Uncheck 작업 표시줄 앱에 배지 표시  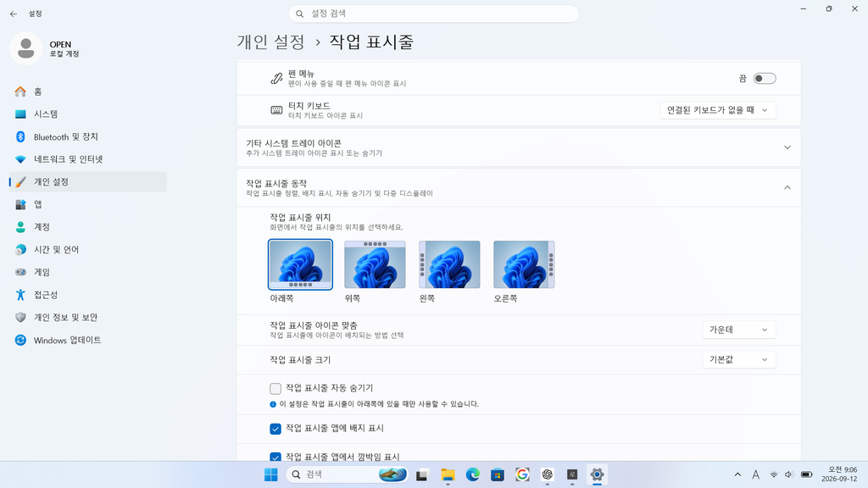coord(275,429)
